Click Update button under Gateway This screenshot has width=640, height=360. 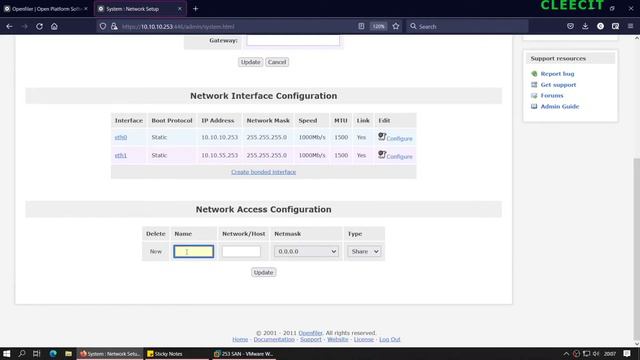point(251,62)
